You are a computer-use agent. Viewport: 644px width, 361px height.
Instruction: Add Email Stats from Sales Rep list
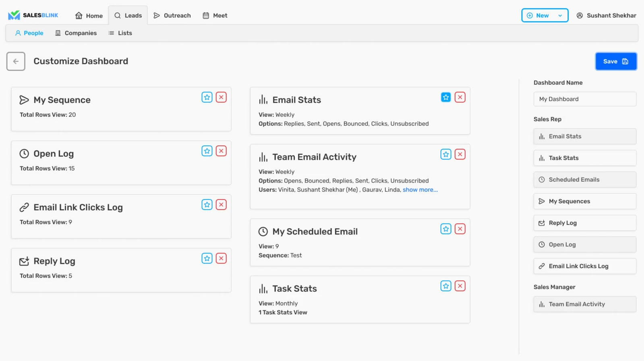[x=585, y=136]
